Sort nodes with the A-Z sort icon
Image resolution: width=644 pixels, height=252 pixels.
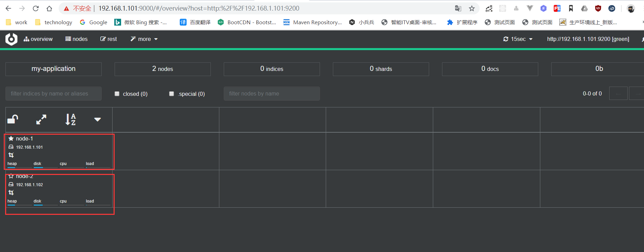(x=71, y=119)
